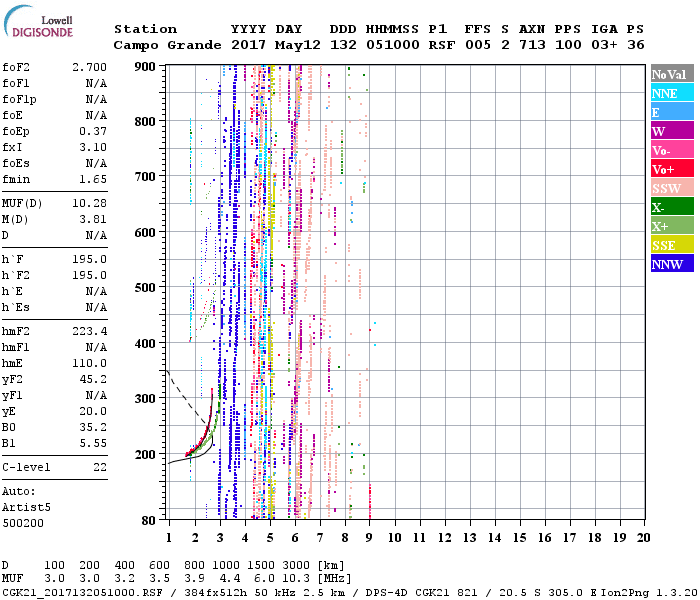Click the MUF value 4.4 in table
The width and height of the screenshot is (700, 600).
click(x=229, y=579)
